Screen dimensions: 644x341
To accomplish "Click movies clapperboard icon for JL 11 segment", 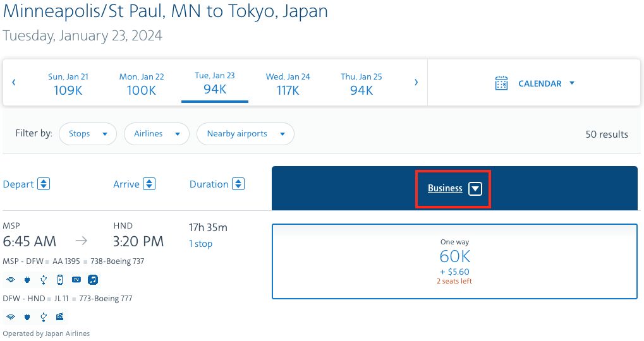I will (59, 316).
